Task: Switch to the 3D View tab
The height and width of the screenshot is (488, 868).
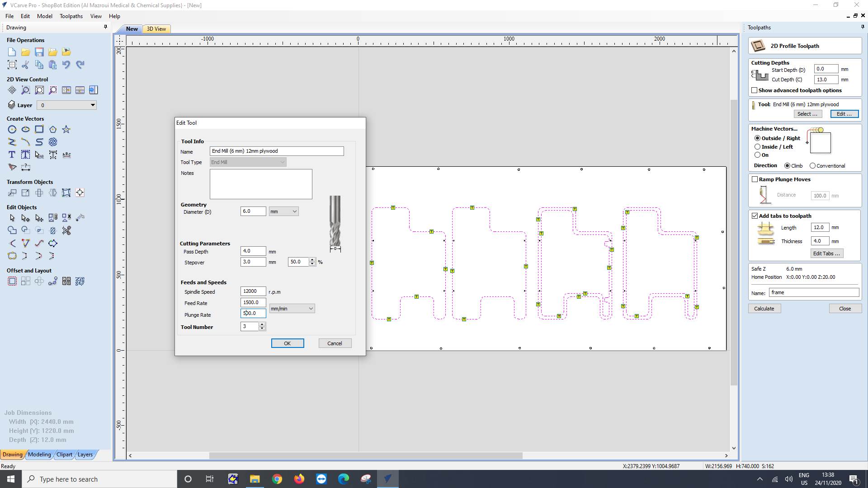Action: (156, 29)
